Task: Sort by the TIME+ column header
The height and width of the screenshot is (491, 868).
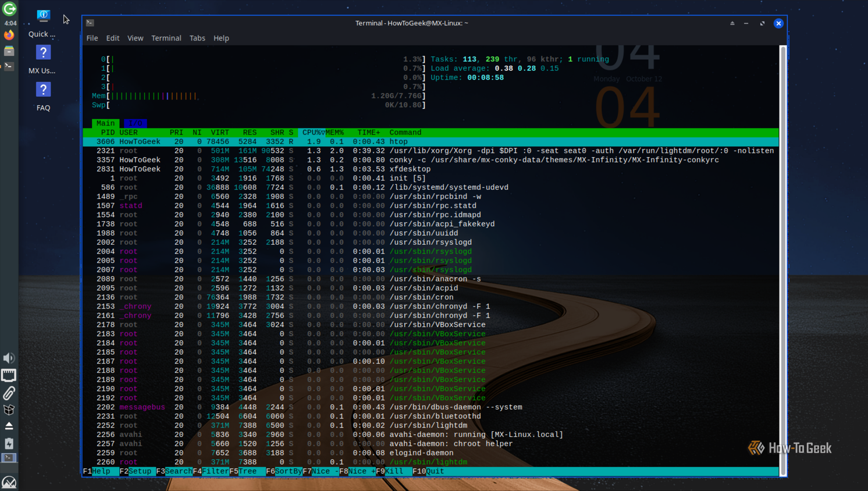Action: tap(369, 133)
